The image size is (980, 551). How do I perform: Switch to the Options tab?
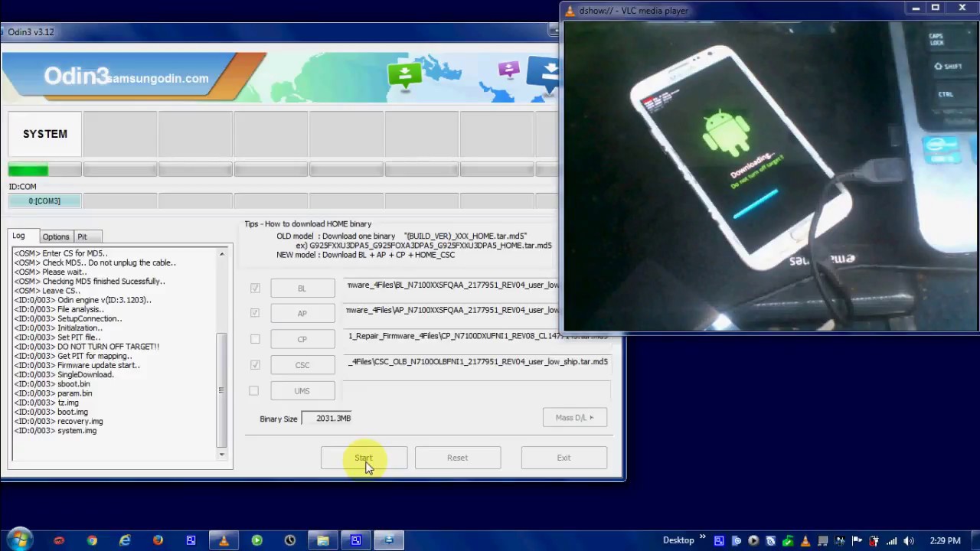point(56,237)
